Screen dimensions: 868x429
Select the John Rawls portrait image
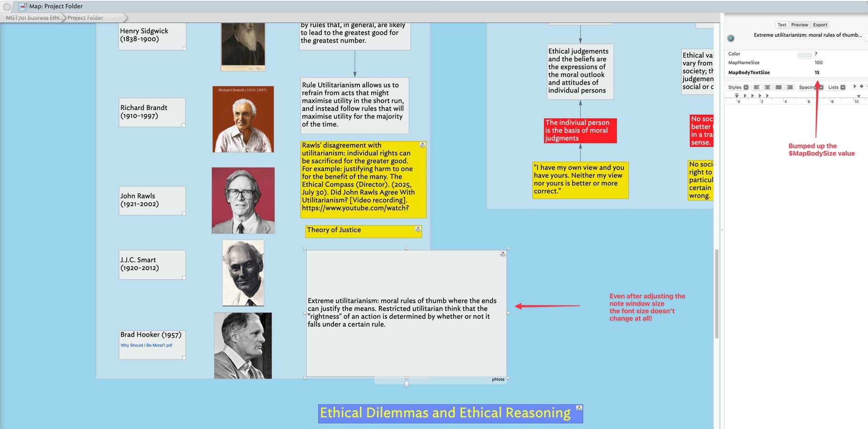pyautogui.click(x=243, y=200)
